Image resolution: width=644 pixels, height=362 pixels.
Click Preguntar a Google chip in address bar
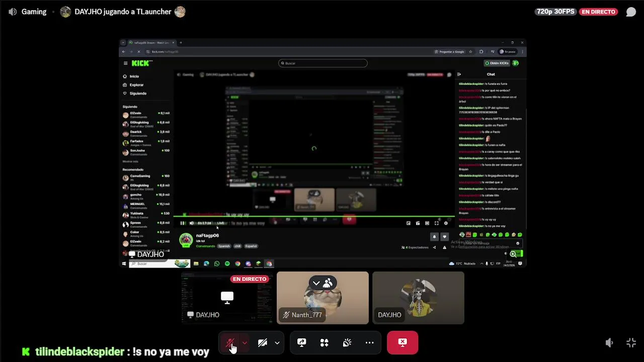point(450,52)
